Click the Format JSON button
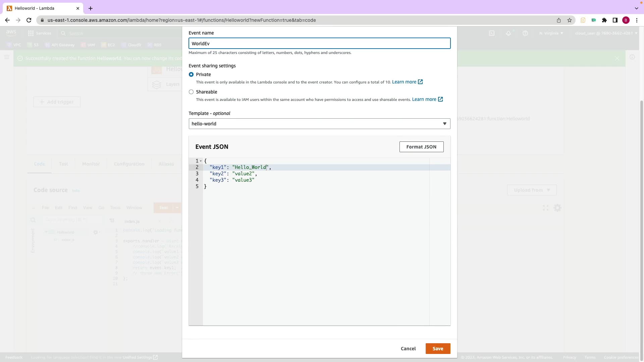644x362 pixels. click(421, 147)
